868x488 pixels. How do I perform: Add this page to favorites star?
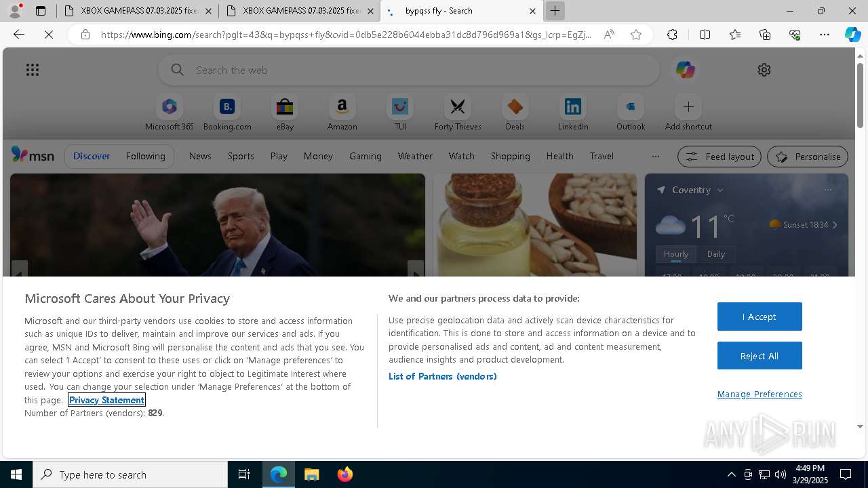coord(636,35)
